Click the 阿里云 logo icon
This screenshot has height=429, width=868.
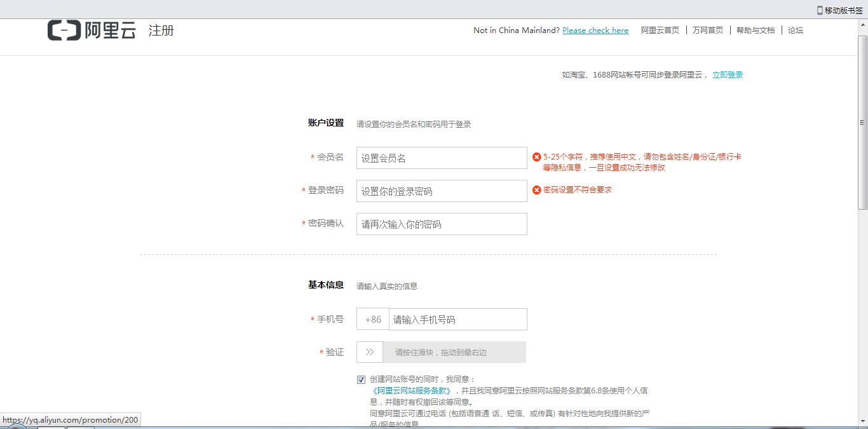(x=62, y=30)
